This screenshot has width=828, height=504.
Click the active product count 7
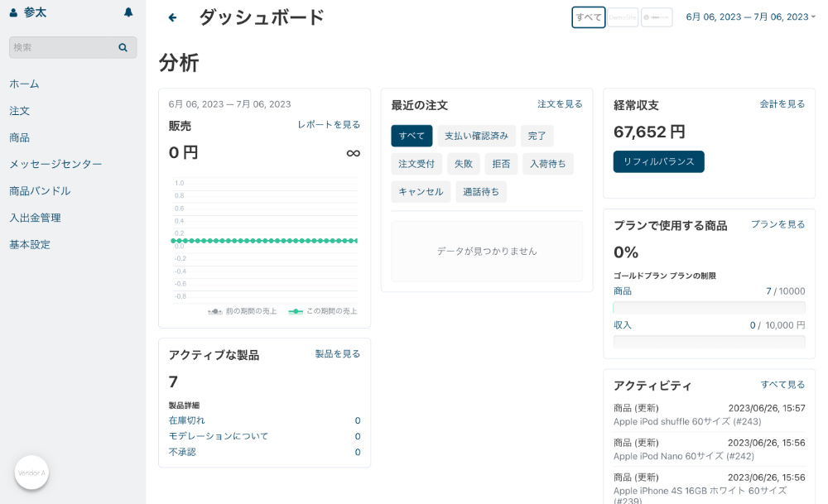point(173,382)
